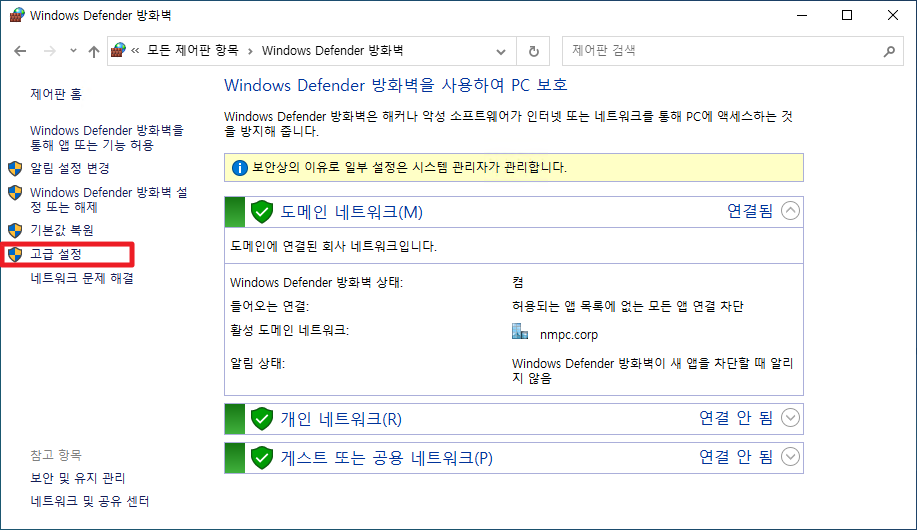This screenshot has height=530, width=917.
Task: Maximize the Windows Defender 방화벽 window
Action: [x=847, y=15]
